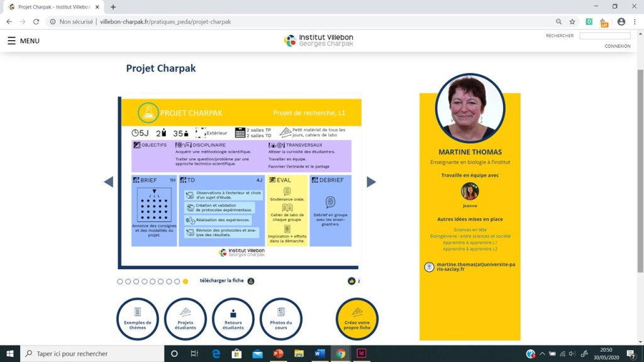This screenshot has height=362, width=644.
Task: Go to next slide with right arrow
Action: tap(371, 182)
